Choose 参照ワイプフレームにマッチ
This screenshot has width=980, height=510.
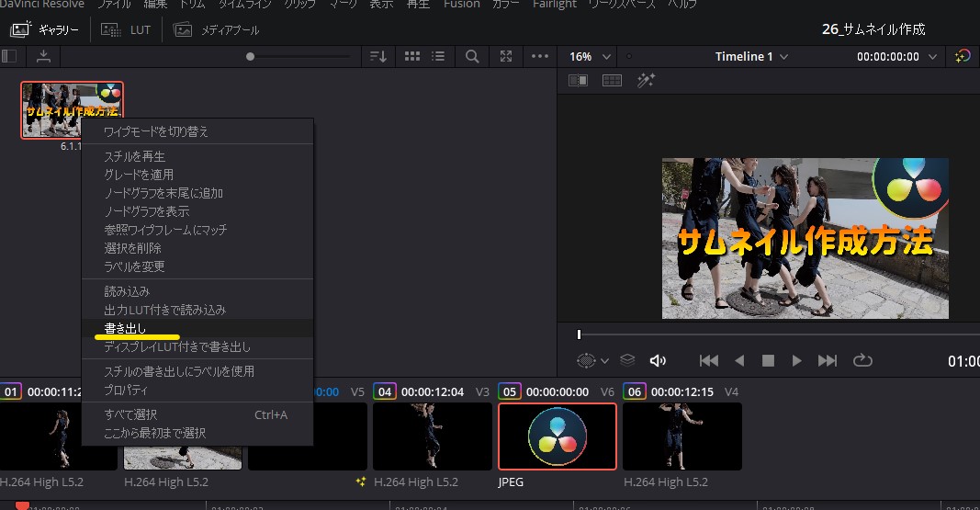click(197, 230)
